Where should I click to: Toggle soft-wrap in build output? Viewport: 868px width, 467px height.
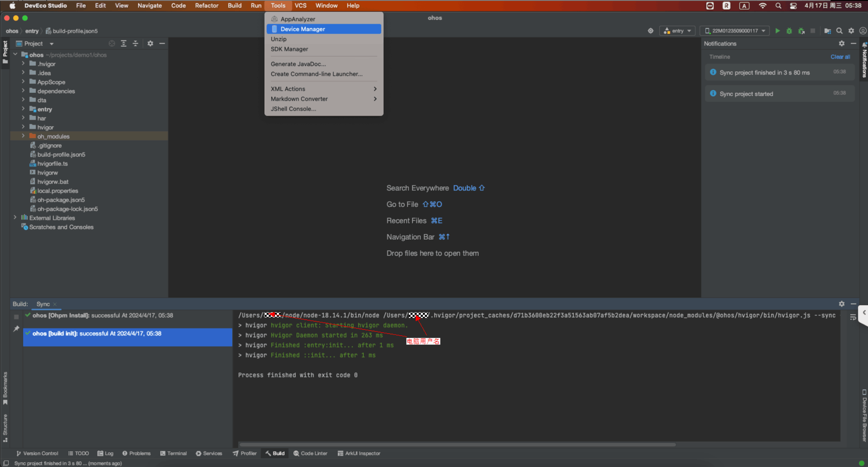click(853, 317)
